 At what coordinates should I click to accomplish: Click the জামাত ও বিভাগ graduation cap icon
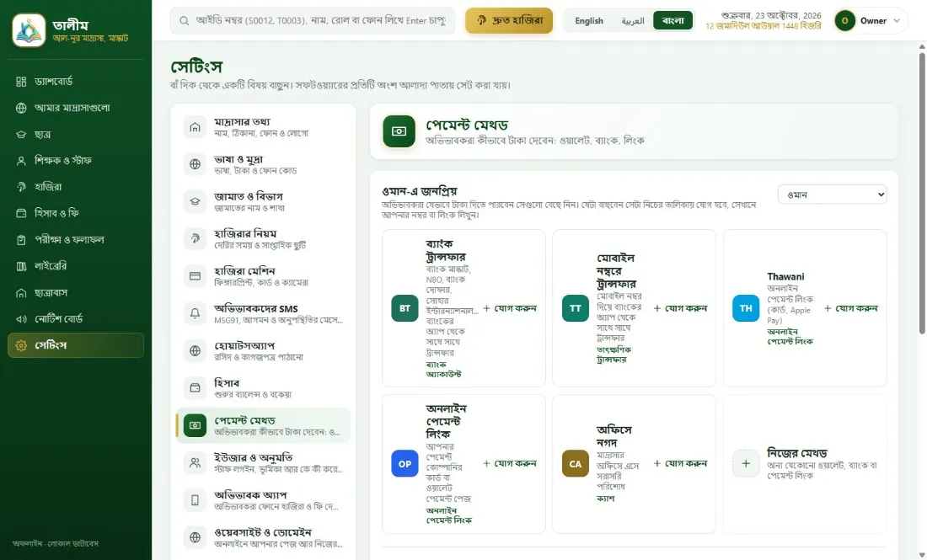(196, 201)
